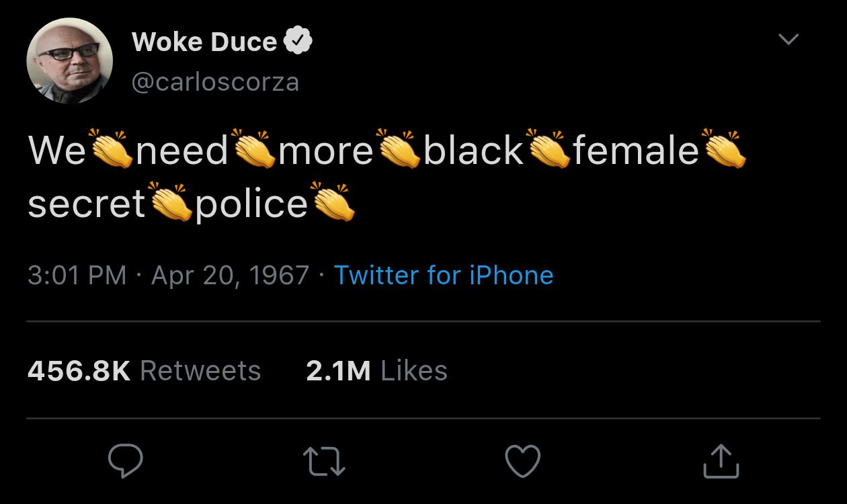The image size is (847, 504).
Task: Open the profile picture of Woke Duce
Action: 69,60
